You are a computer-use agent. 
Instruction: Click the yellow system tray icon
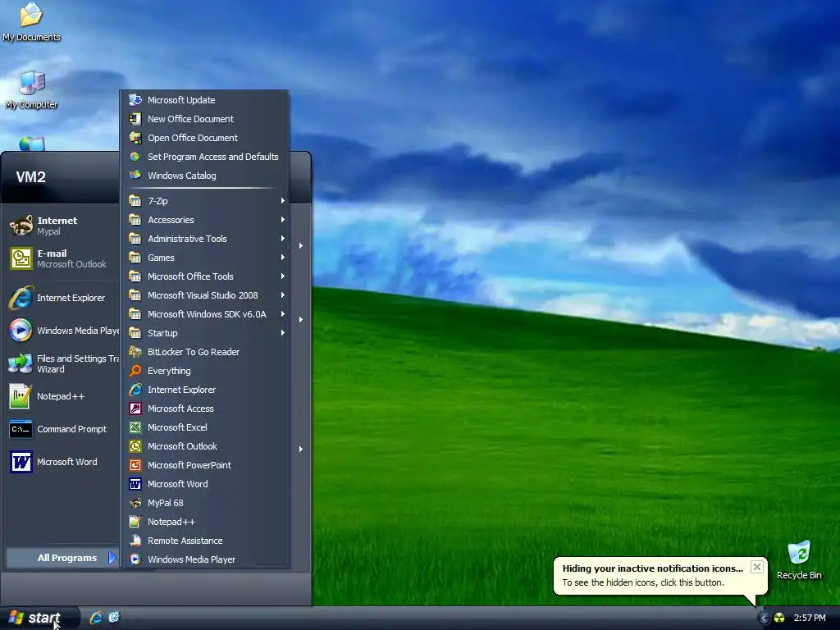point(779,618)
